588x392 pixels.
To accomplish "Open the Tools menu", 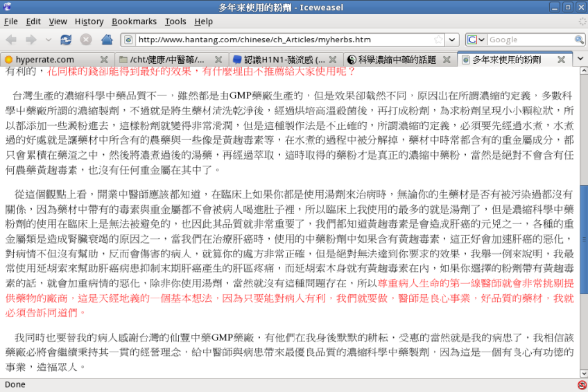I will pos(175,22).
